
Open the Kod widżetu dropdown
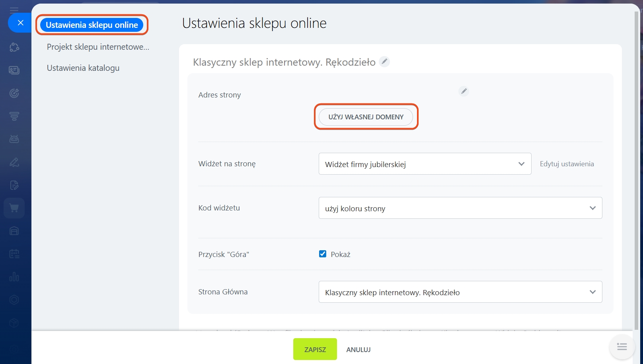[x=460, y=208]
